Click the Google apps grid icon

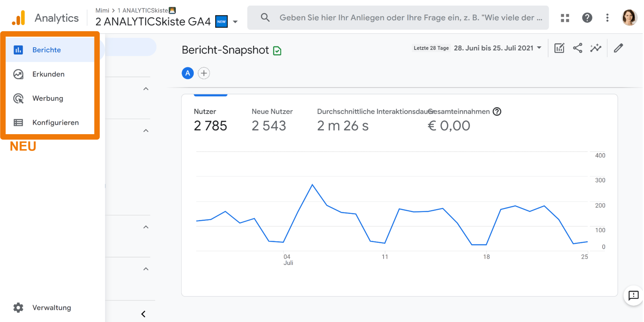(564, 18)
